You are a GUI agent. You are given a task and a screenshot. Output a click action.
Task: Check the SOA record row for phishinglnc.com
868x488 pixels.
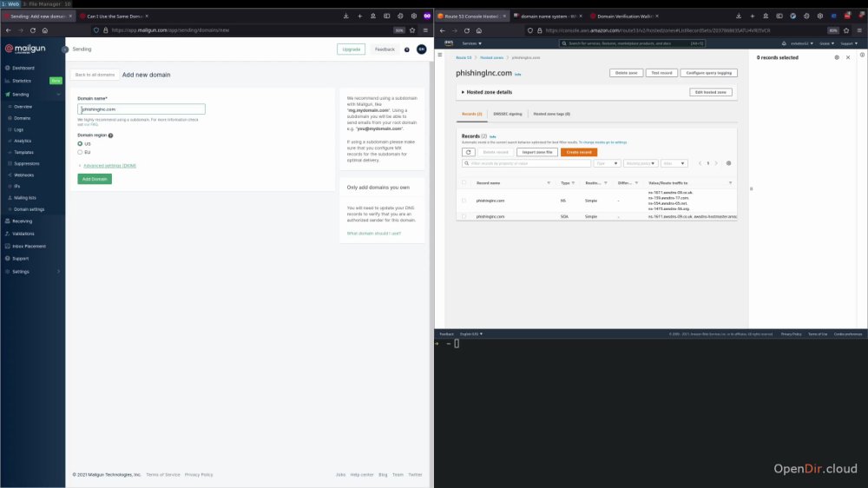pos(464,216)
